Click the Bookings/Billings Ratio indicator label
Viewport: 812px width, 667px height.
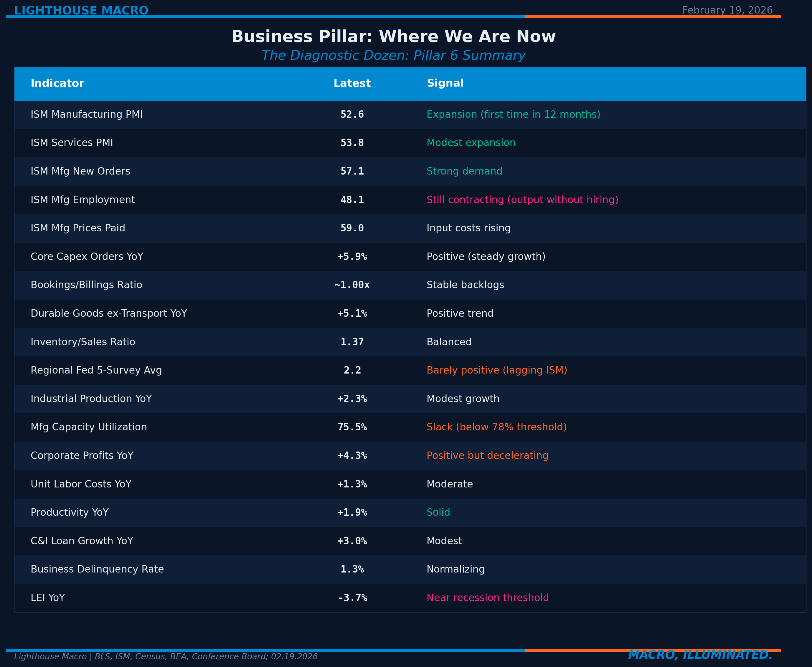click(x=86, y=285)
